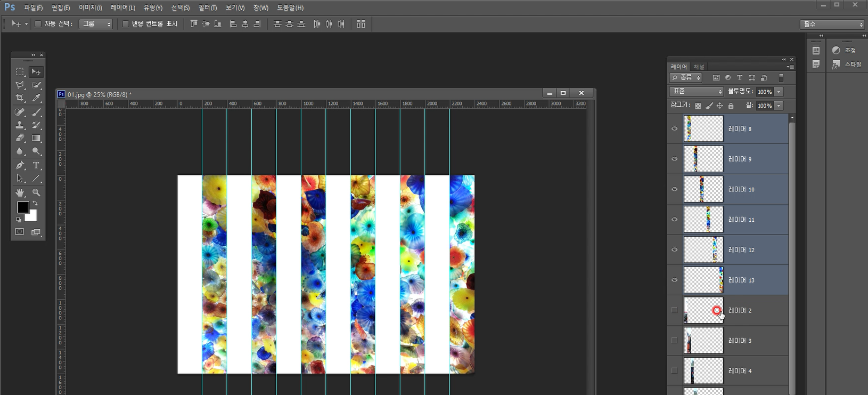Select the Eraser tool
This screenshot has height=395, width=868.
click(20, 138)
